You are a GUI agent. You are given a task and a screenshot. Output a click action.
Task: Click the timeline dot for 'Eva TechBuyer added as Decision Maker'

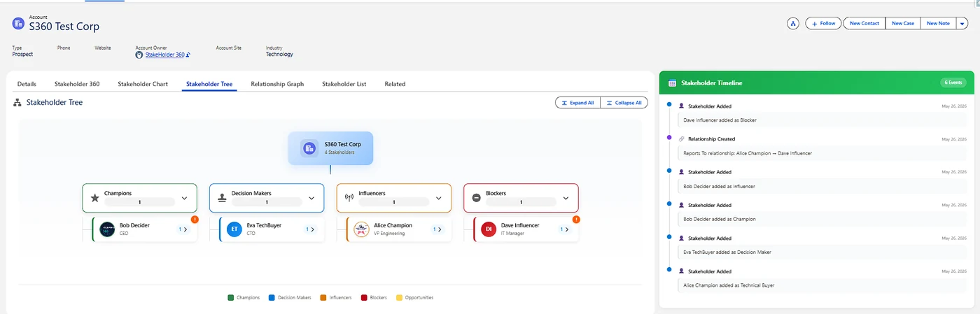669,237
